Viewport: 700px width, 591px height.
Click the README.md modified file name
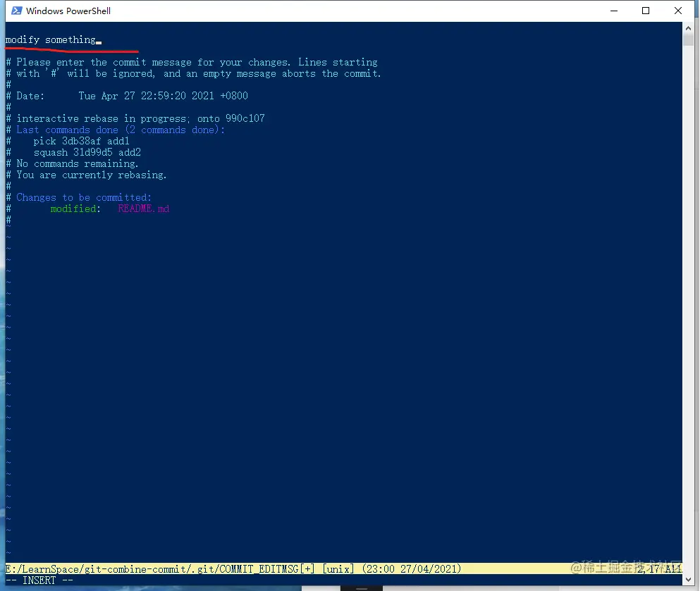(x=143, y=209)
